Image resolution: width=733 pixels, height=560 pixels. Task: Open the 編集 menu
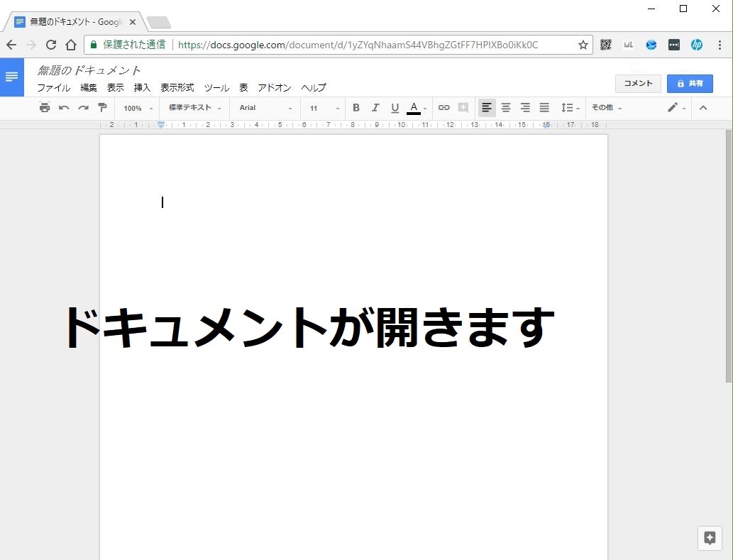tap(89, 88)
